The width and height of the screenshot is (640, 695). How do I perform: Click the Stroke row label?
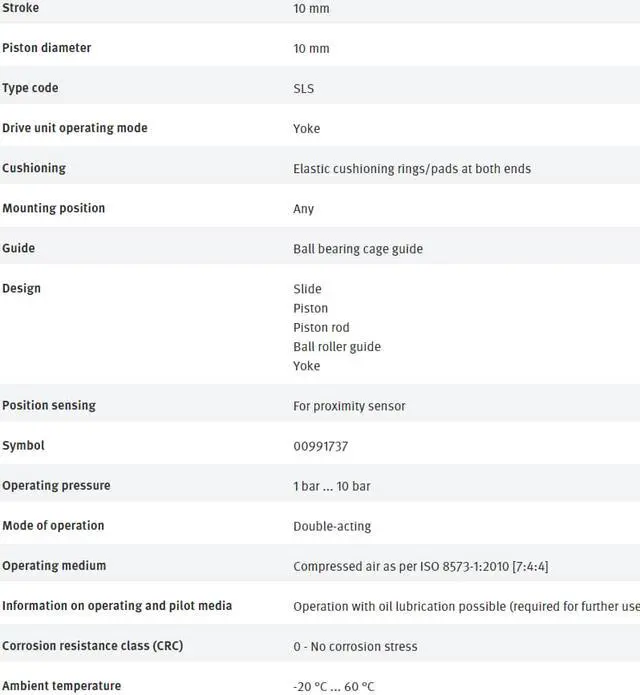pos(21,8)
